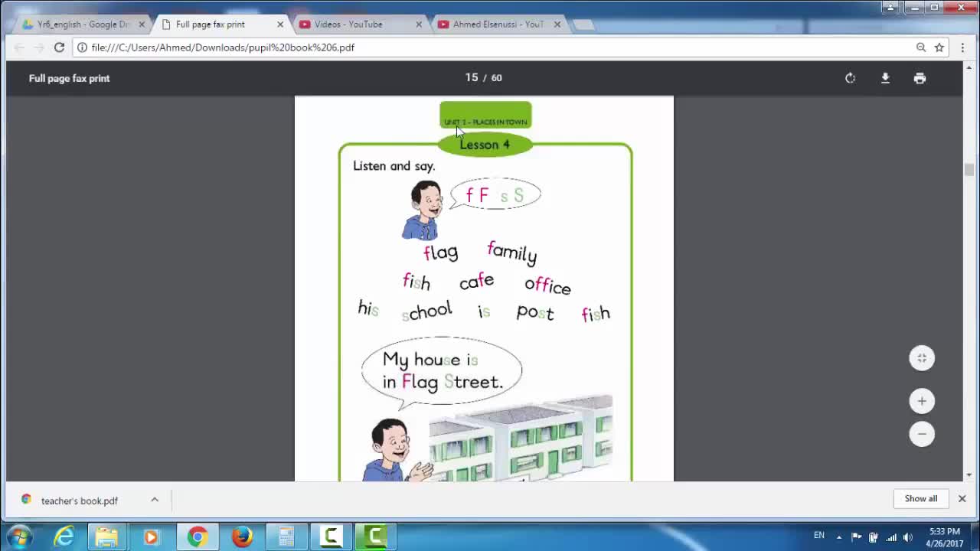Show hidden system tray icons
The width and height of the screenshot is (980, 551).
pyautogui.click(x=839, y=536)
